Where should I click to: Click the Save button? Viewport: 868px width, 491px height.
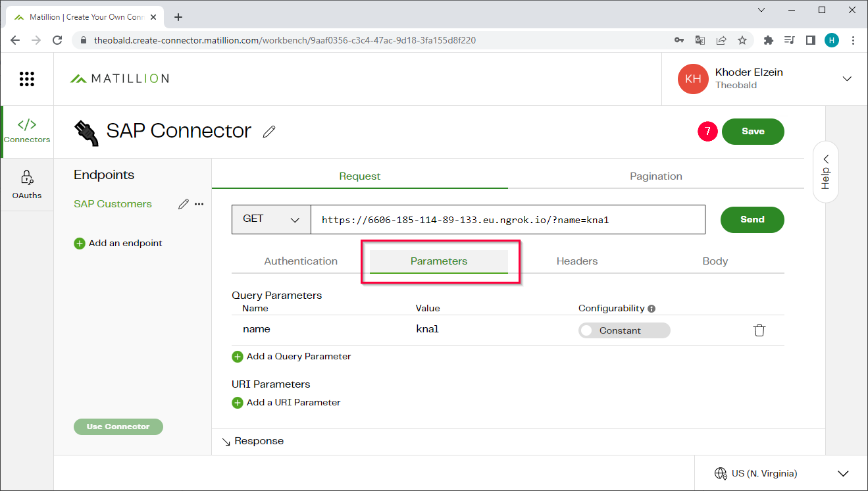click(753, 132)
